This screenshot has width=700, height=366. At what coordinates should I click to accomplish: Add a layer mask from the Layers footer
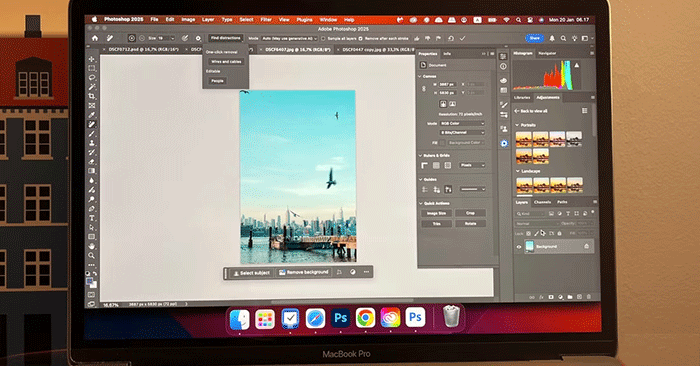pyautogui.click(x=551, y=296)
